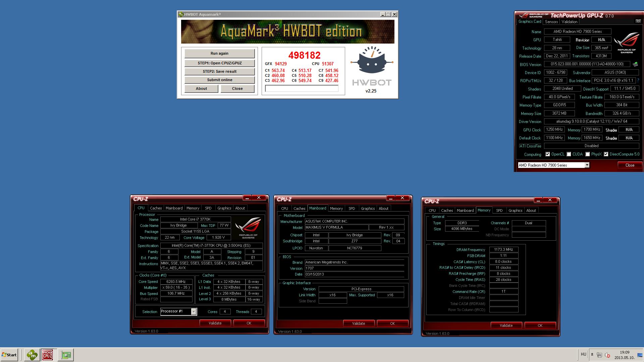Click the HU language indicator
644x362 pixels.
[583, 354]
